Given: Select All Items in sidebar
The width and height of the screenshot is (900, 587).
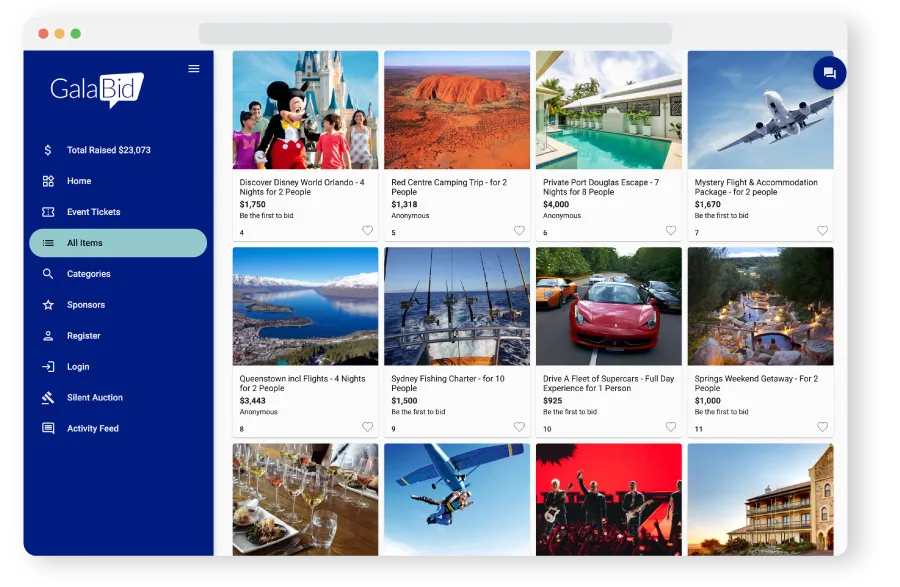Looking at the screenshot, I should (x=118, y=243).
